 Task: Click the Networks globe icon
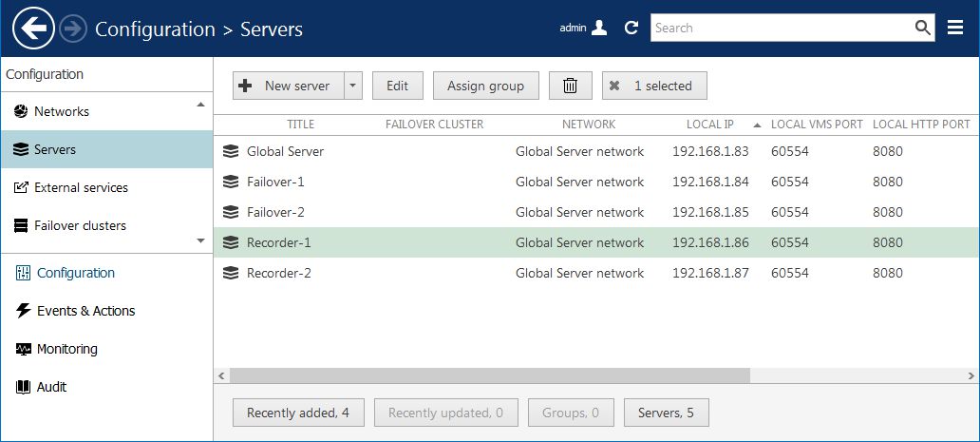point(21,111)
